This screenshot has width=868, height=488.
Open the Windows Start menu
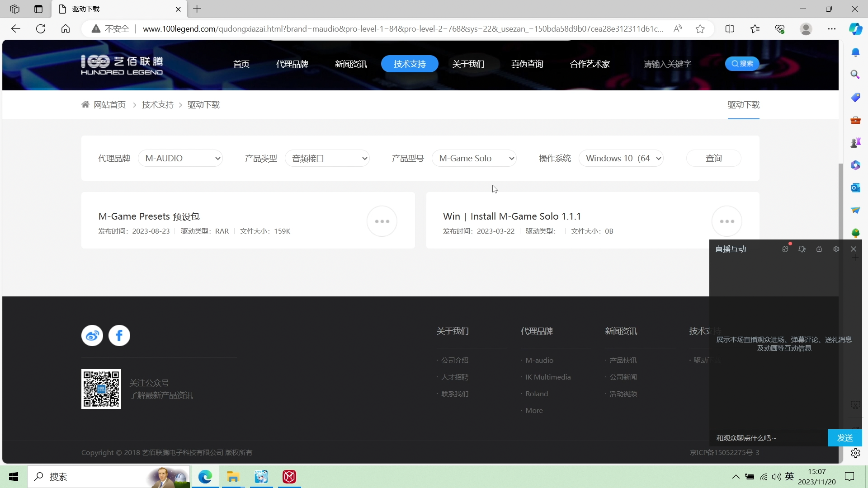point(14,477)
